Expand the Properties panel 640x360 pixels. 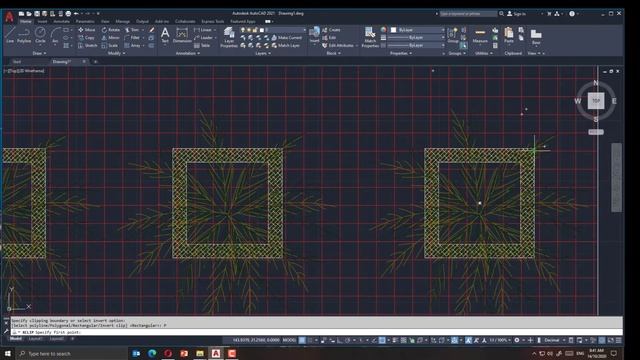(400, 53)
